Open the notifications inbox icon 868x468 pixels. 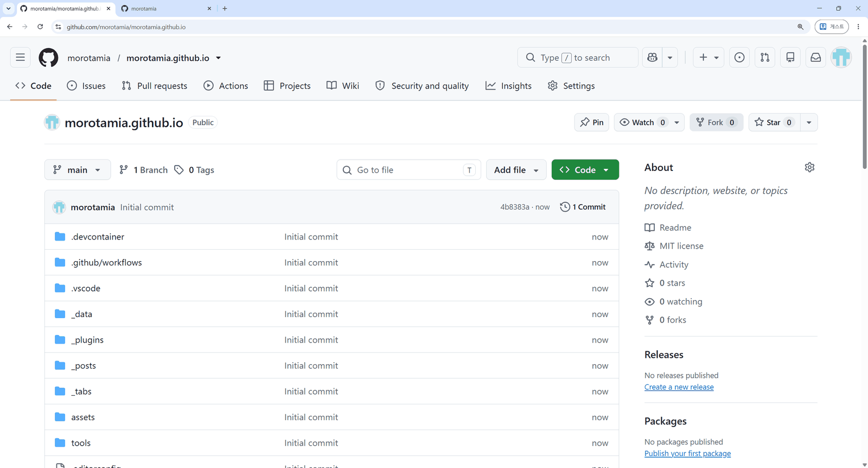point(816,58)
